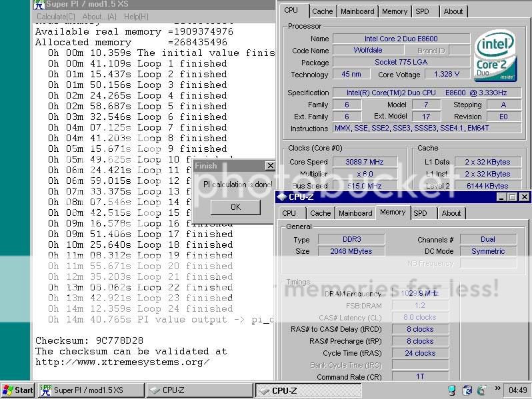Image resolution: width=532 pixels, height=399 pixels.
Task: Click DRAM Frequency value 1029.9 MHz
Action: [420, 293]
